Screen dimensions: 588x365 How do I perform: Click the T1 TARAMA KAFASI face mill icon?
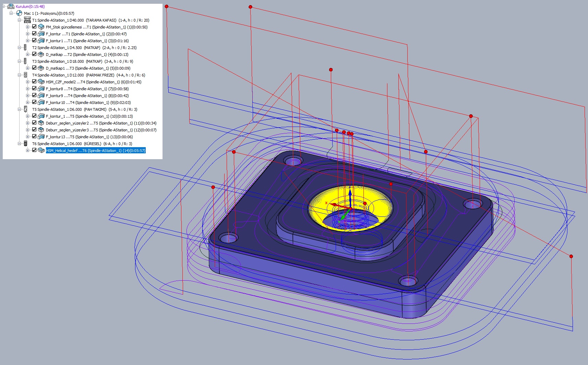click(27, 20)
